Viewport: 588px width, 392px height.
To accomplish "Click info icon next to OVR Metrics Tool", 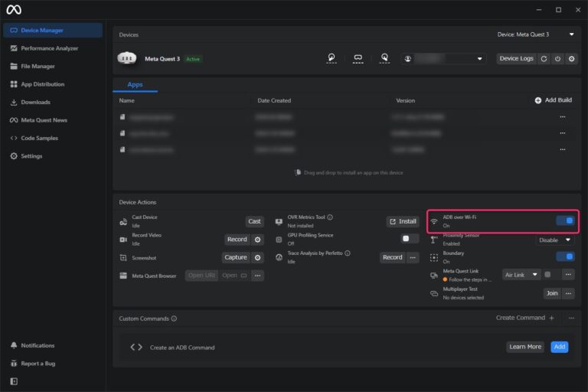I will (x=330, y=217).
